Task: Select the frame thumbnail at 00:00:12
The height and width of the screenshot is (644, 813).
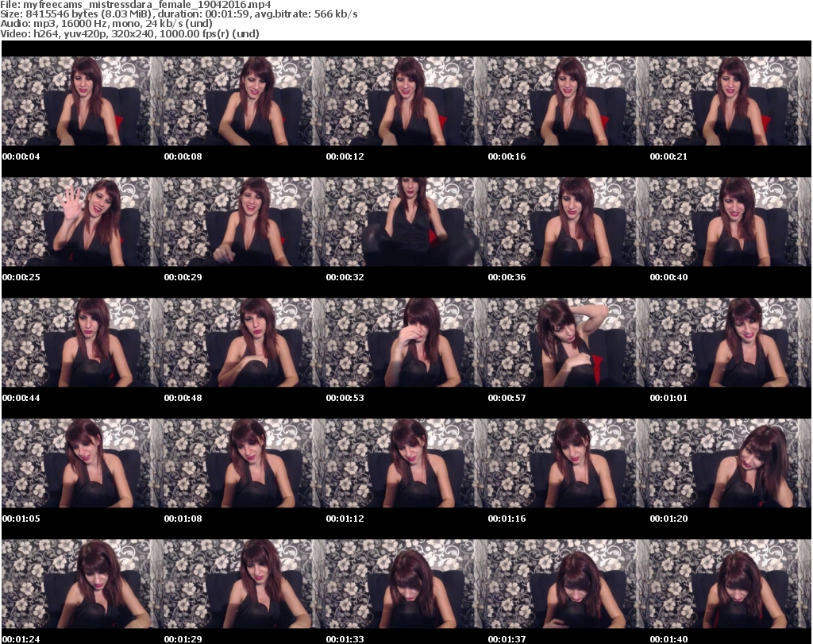Action: pyautogui.click(x=406, y=101)
